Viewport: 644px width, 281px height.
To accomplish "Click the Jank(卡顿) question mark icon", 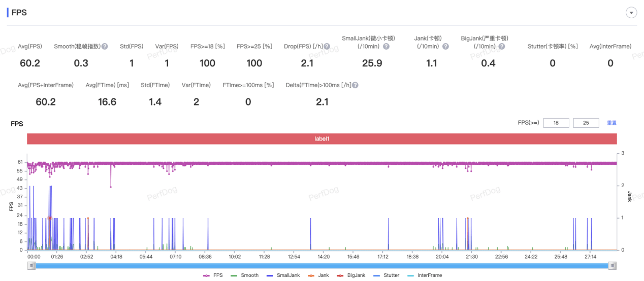I will pos(445,46).
